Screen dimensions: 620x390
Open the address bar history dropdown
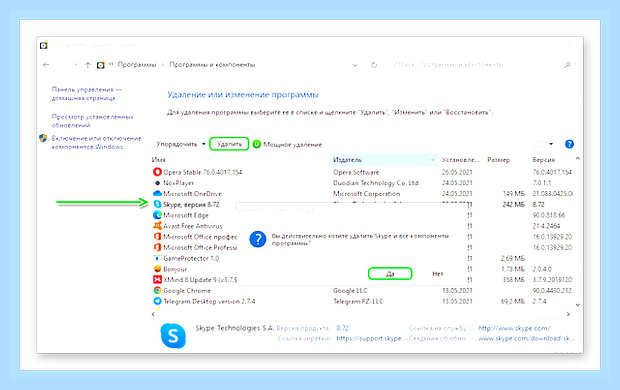(x=355, y=65)
